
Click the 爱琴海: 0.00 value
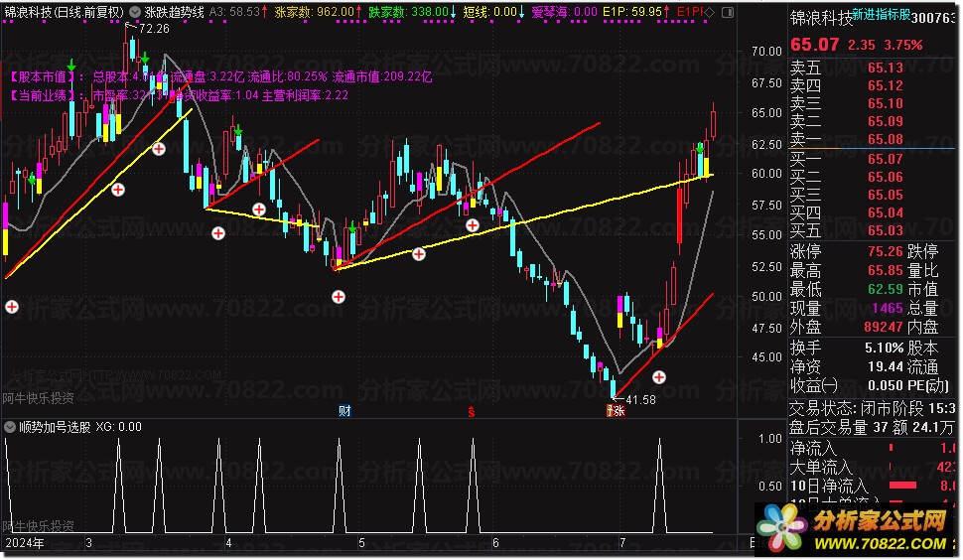[564, 12]
